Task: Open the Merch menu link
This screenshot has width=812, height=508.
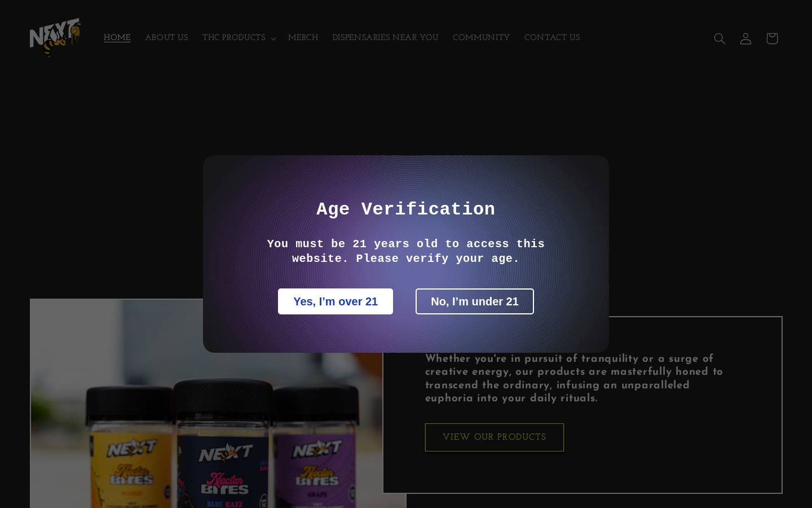Action: tap(303, 38)
